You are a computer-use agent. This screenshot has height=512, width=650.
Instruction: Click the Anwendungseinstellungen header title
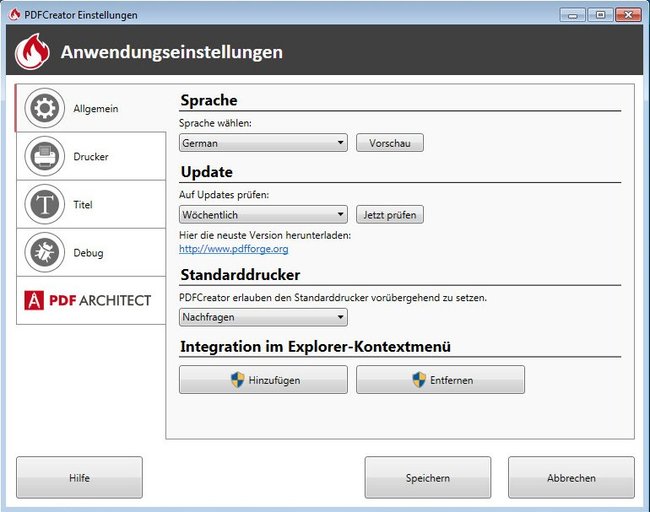[172, 52]
